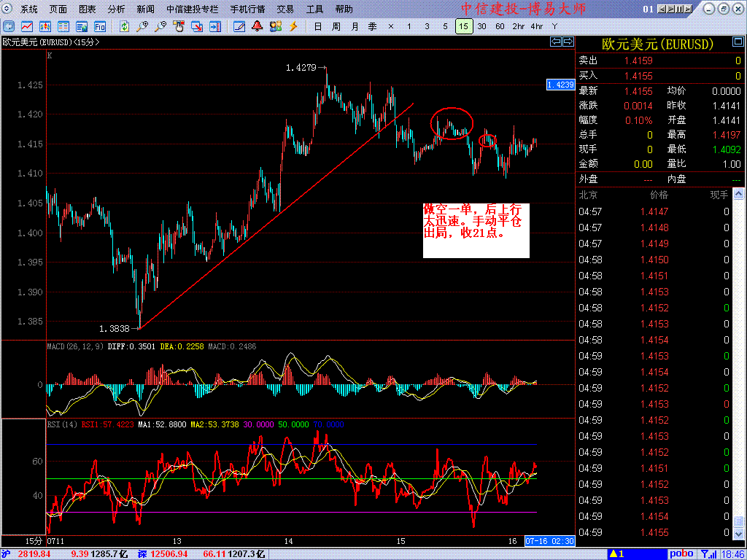
Task: Open the 页面 menu
Action: pos(58,9)
